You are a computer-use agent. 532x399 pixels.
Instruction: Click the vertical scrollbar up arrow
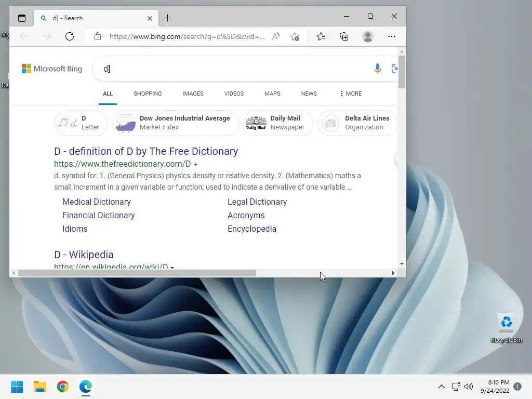pos(402,52)
